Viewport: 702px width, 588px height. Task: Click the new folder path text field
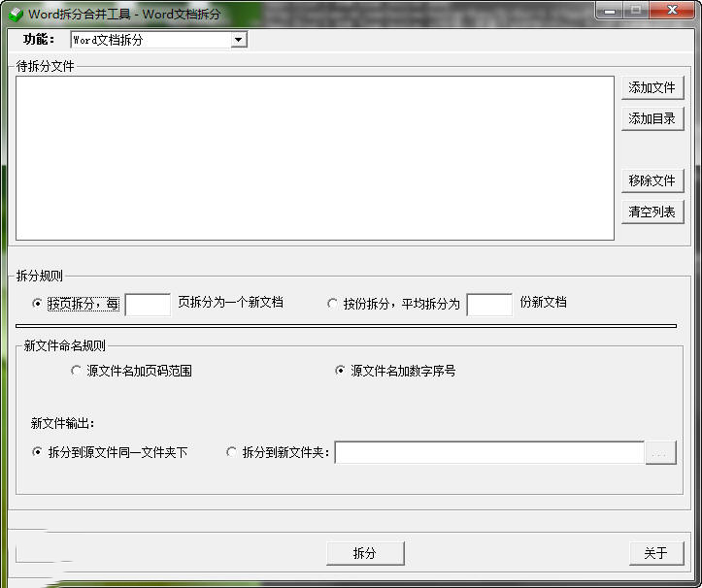point(489,453)
